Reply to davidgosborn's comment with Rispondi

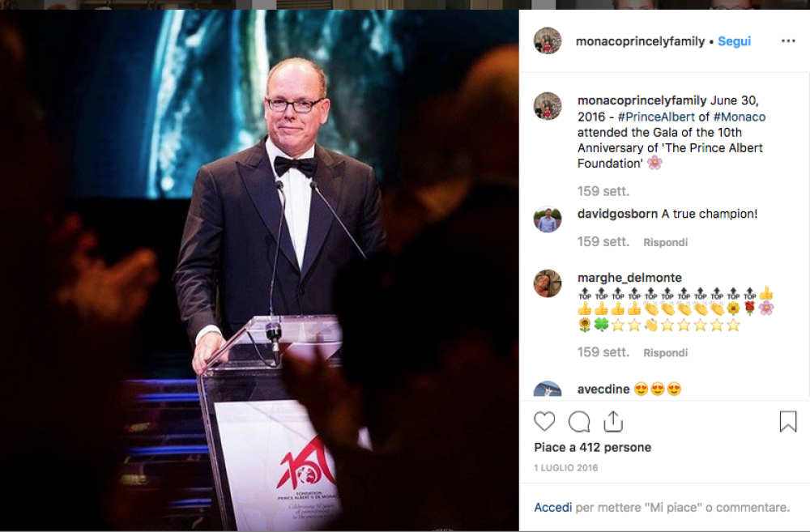(x=665, y=242)
